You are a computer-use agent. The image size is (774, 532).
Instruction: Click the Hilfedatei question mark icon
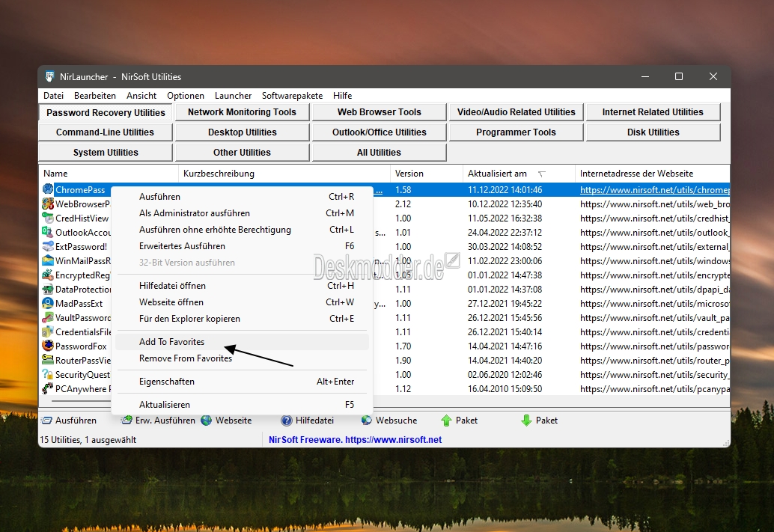pos(286,421)
